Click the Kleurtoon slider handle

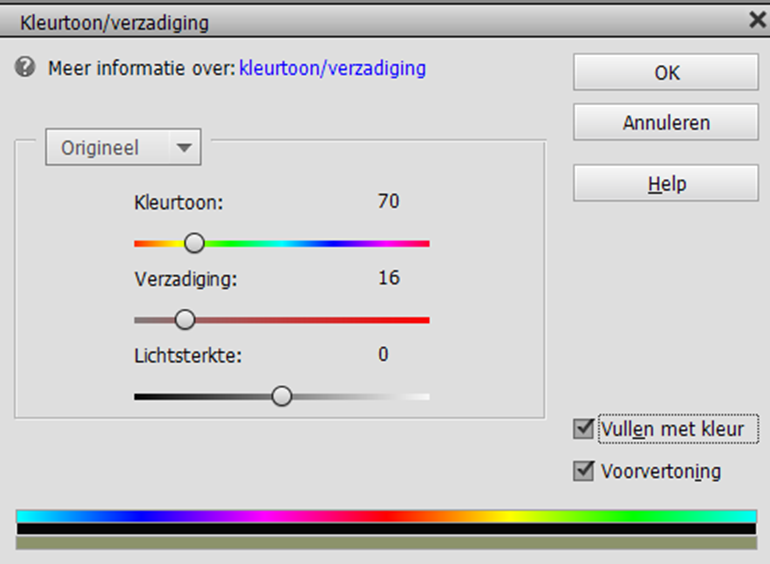pos(194,243)
